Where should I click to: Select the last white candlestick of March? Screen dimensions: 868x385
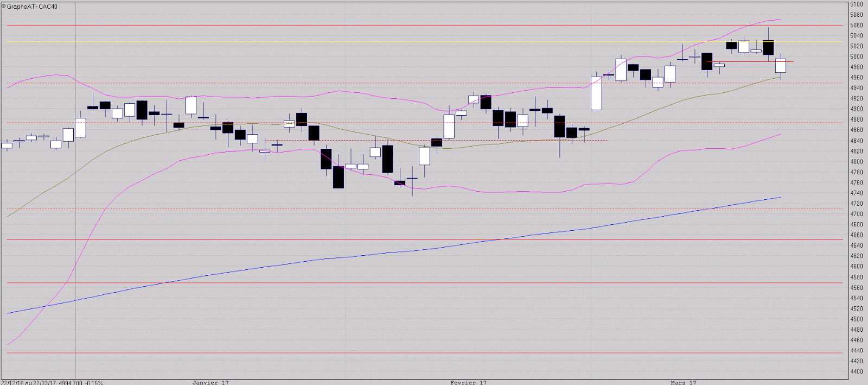click(781, 66)
